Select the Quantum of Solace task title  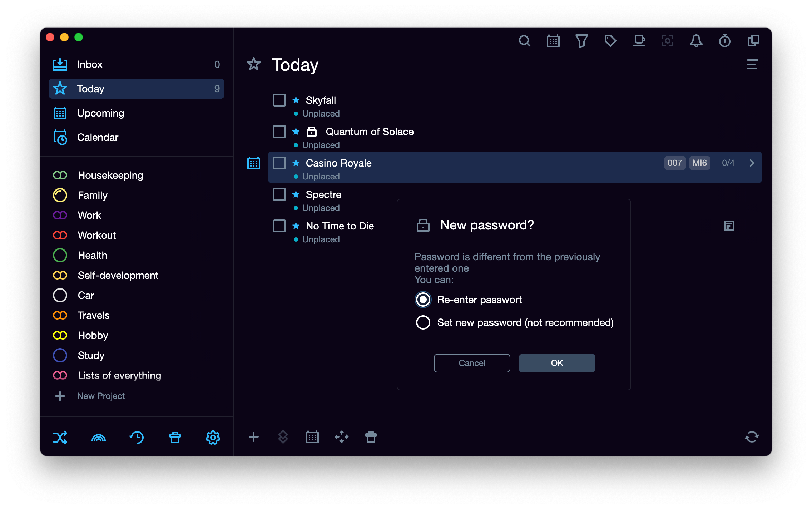pos(370,132)
